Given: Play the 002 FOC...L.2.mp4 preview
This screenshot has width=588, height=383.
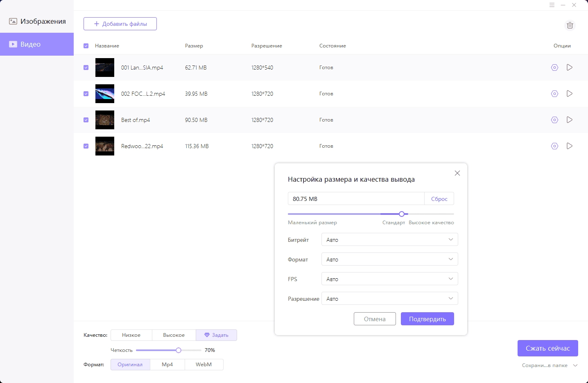Looking at the screenshot, I should [570, 94].
